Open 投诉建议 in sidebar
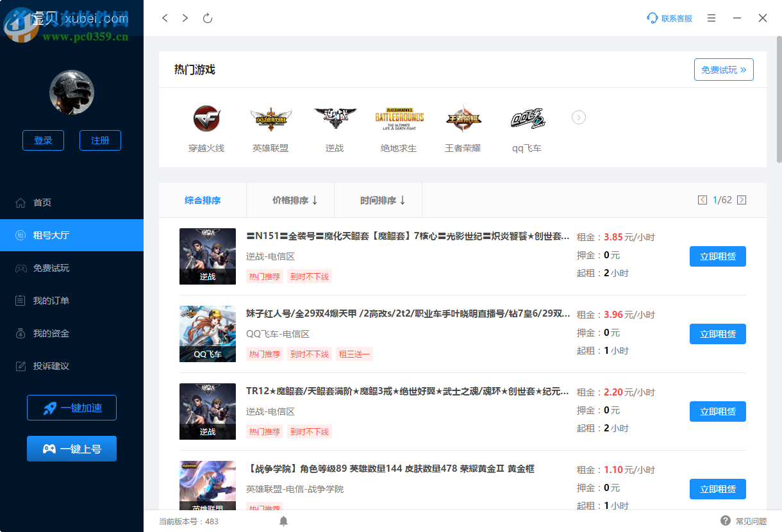Viewport: 782px width, 532px height. [x=72, y=366]
